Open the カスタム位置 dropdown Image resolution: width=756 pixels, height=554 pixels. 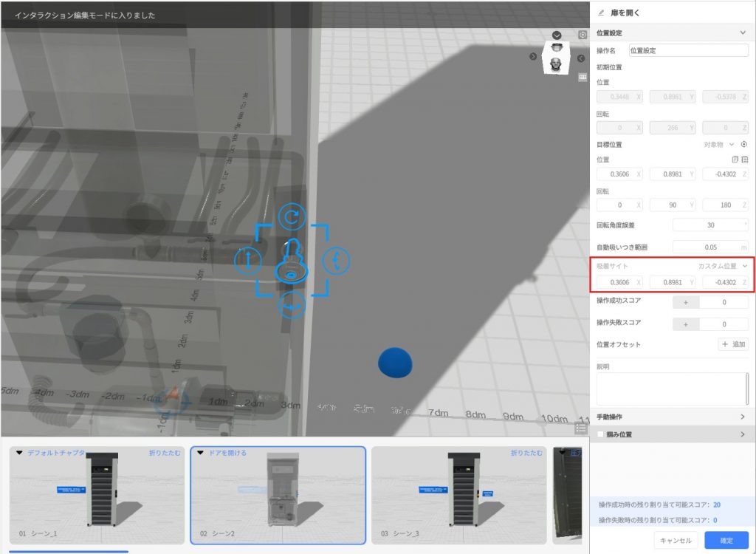[x=724, y=266]
